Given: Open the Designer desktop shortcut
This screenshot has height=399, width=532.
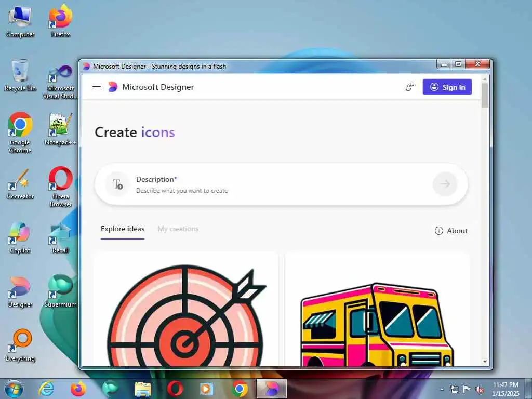Looking at the screenshot, I should 20,292.
